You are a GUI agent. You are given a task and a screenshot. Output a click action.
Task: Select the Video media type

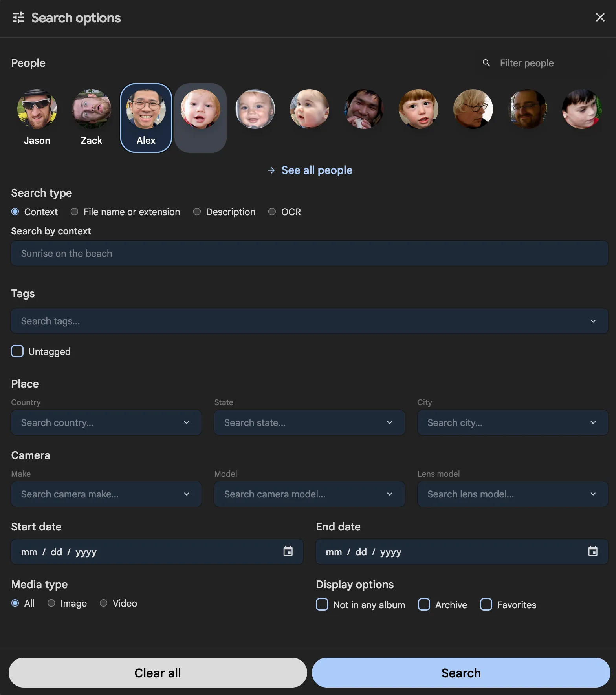point(104,603)
